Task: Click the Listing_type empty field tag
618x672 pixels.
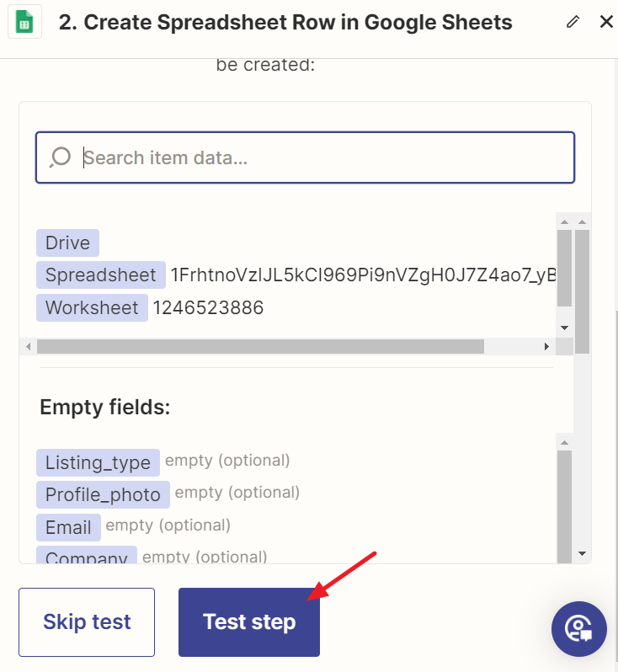Action: pyautogui.click(x=99, y=463)
